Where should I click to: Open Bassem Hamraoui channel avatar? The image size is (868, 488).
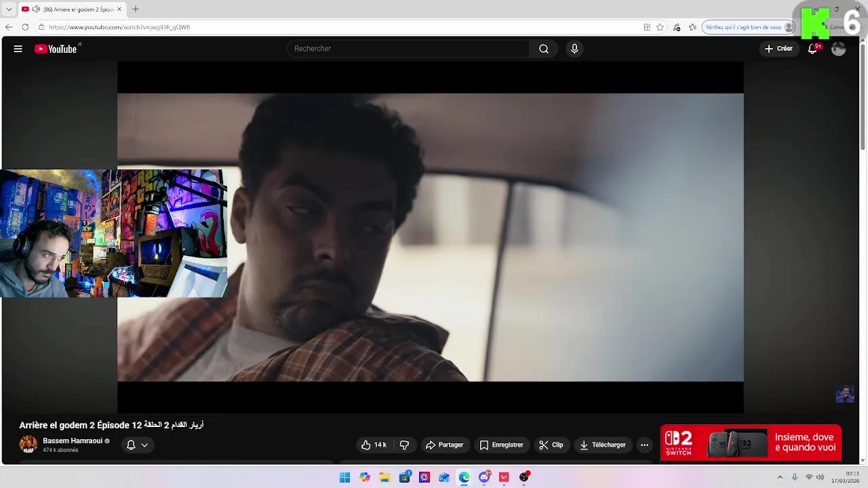28,445
